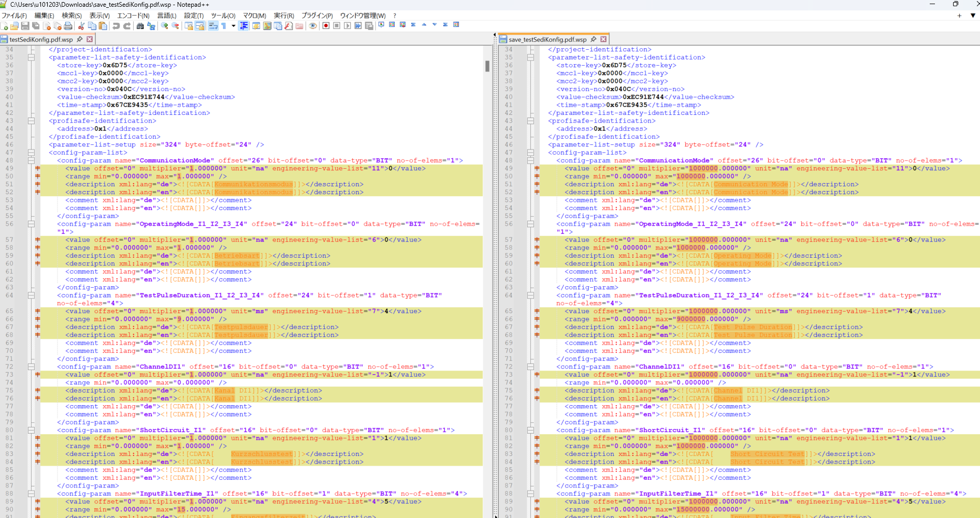Collapse parameter-list-safety-identification fold on left line 35

tap(31, 57)
